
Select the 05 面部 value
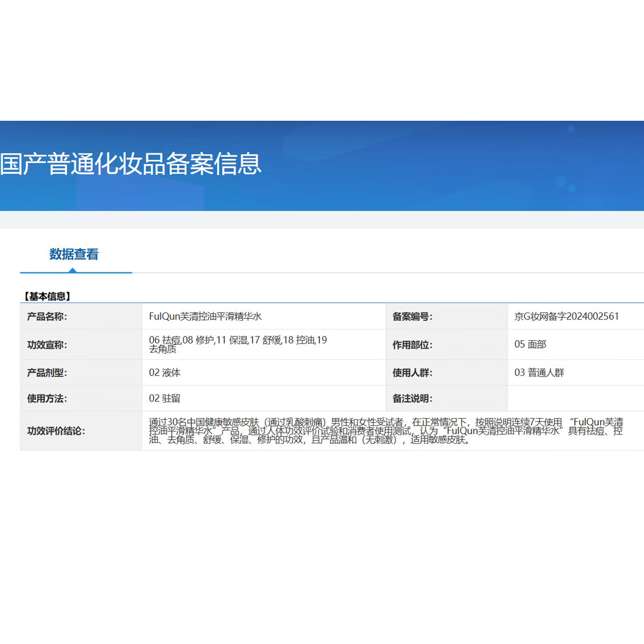tap(530, 345)
